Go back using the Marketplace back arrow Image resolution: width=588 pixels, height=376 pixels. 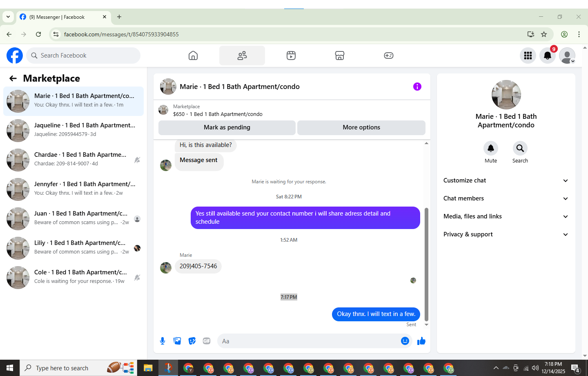click(13, 78)
